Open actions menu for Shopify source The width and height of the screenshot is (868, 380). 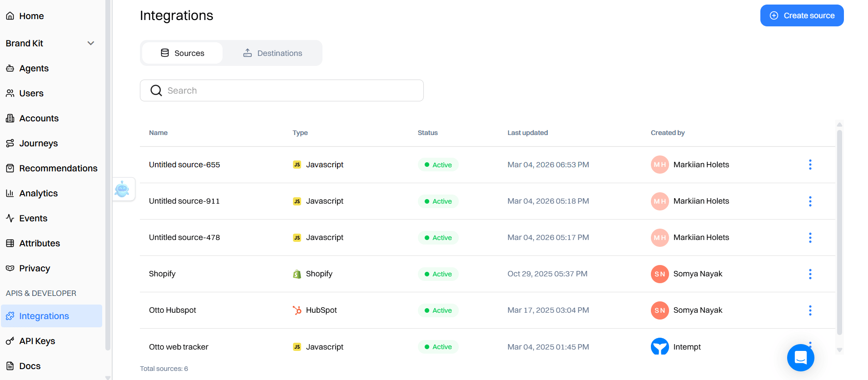click(x=810, y=274)
